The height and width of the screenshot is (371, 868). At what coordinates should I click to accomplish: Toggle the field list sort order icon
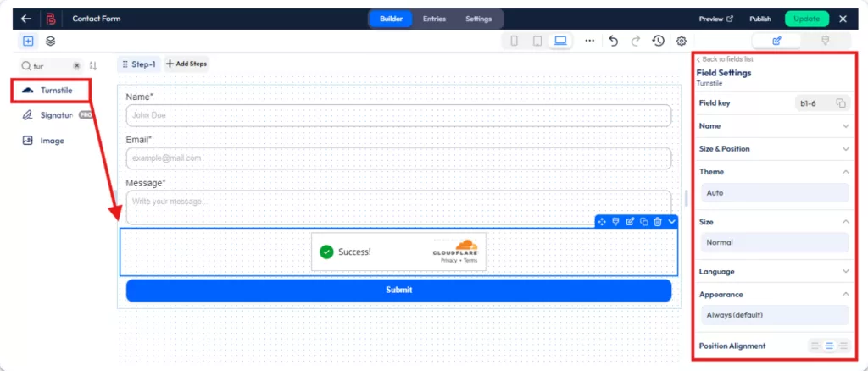(93, 66)
